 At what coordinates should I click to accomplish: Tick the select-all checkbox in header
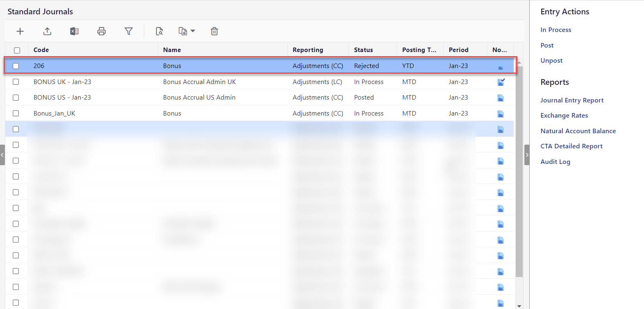(x=17, y=50)
